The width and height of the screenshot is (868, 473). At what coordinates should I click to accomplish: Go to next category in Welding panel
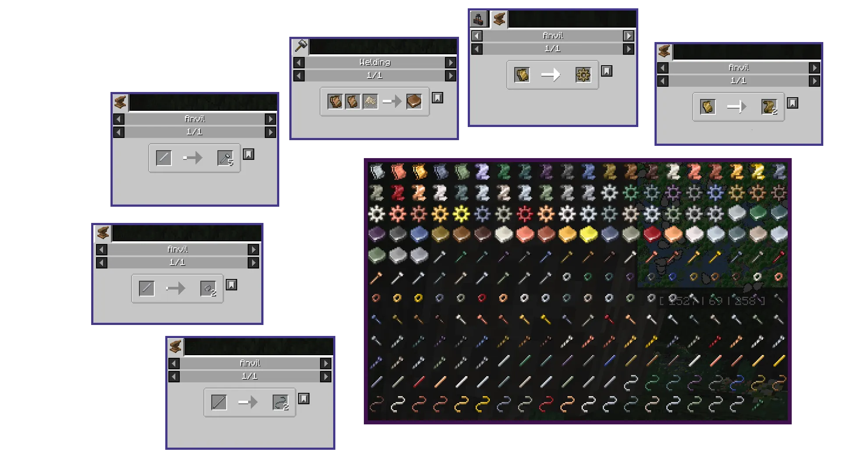pos(451,63)
